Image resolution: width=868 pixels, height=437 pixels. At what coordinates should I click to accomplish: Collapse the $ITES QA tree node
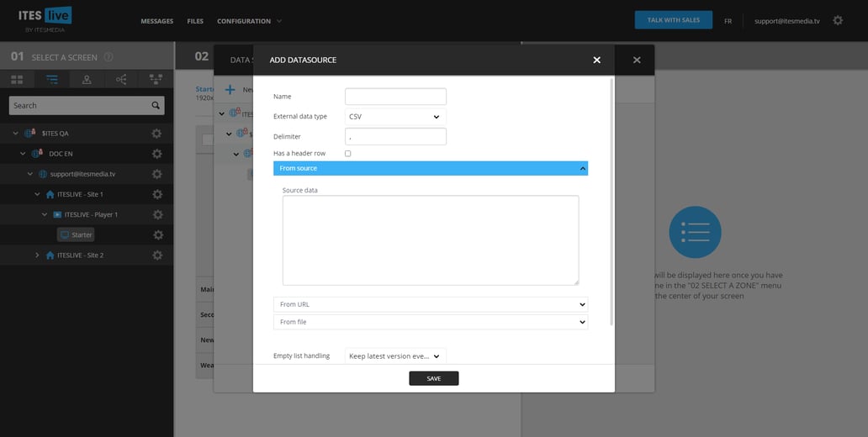(15, 134)
